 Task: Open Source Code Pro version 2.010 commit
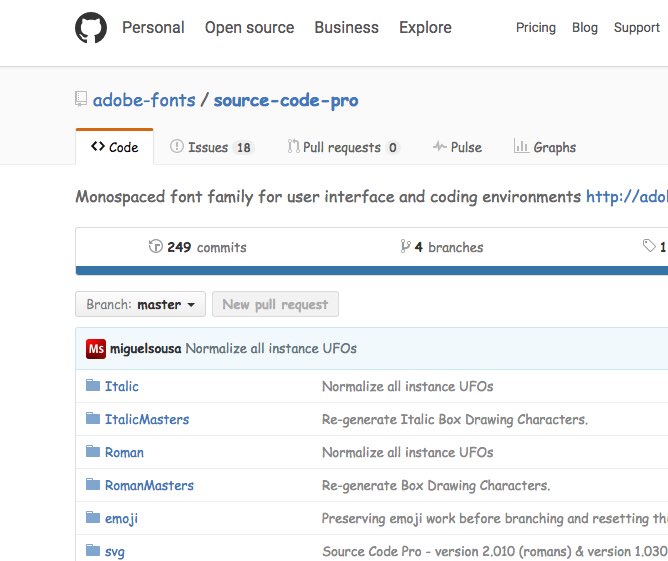[x=495, y=551]
